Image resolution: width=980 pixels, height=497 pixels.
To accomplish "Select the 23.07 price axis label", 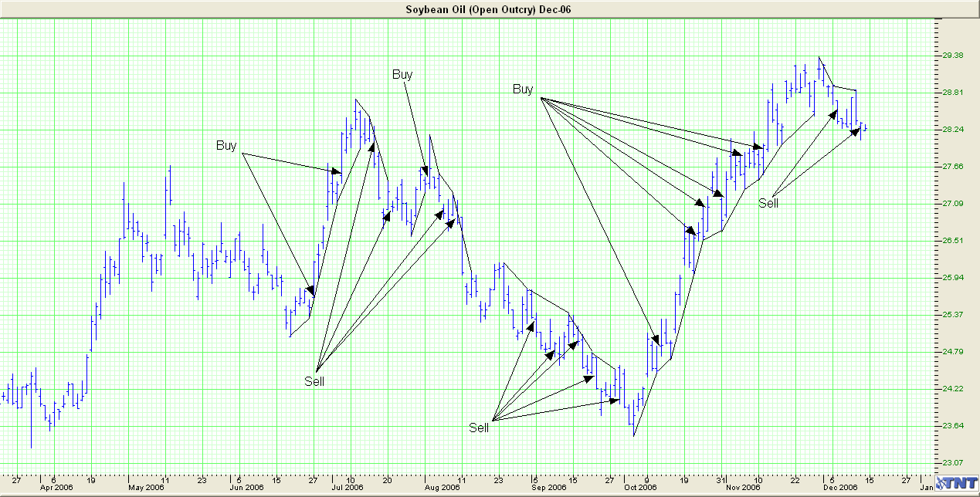I will [x=952, y=463].
